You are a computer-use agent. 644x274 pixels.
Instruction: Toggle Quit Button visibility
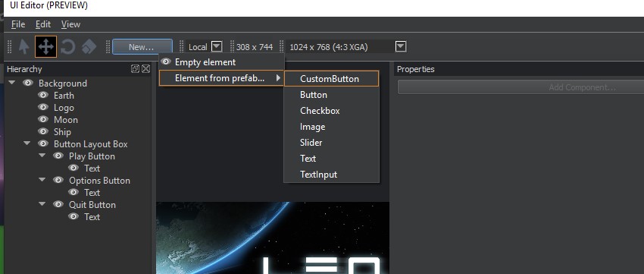click(x=58, y=204)
